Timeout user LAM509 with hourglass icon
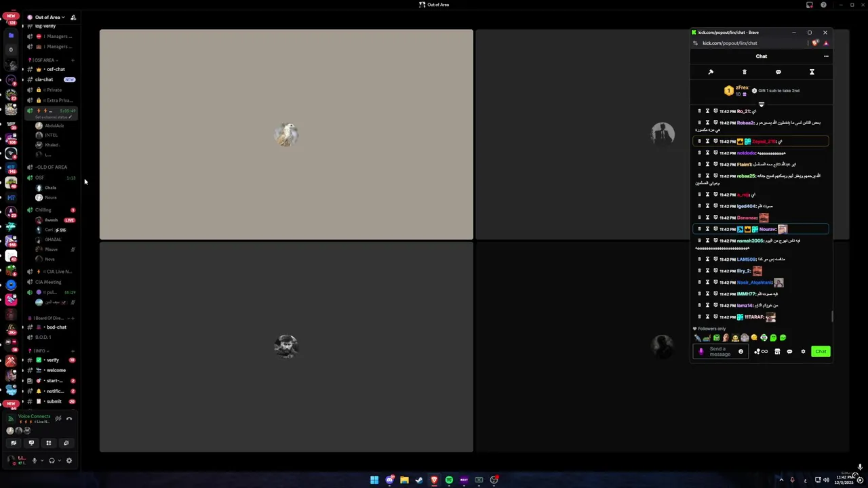 [x=707, y=259]
